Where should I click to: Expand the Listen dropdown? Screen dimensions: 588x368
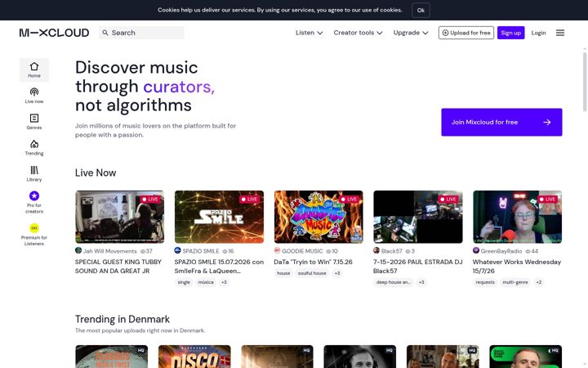coord(309,33)
